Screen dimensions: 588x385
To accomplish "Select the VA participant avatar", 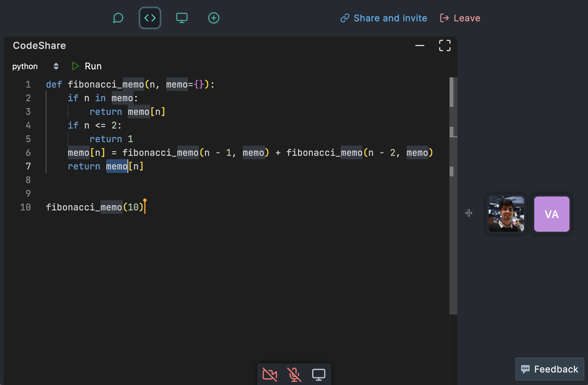I will coord(552,214).
